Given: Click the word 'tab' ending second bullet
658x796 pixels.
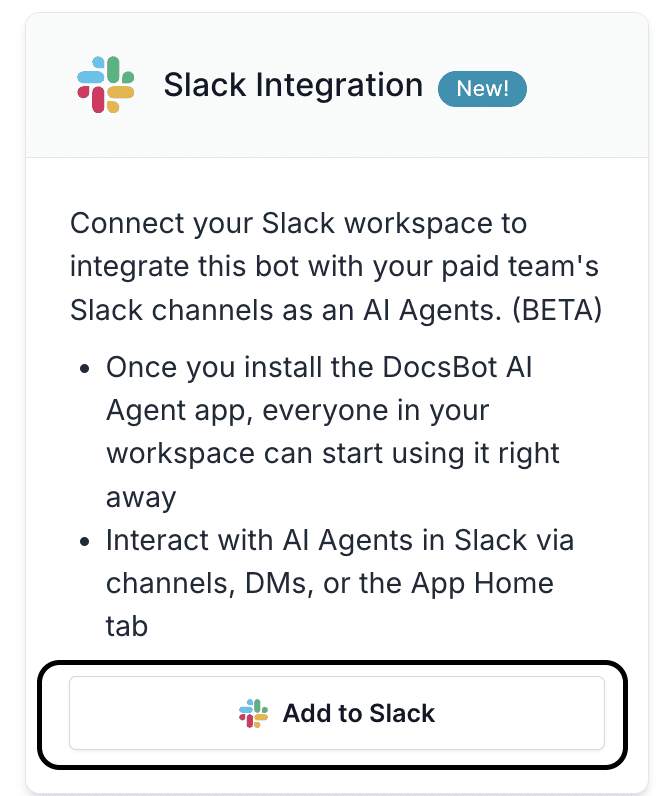Looking at the screenshot, I should (x=127, y=626).
